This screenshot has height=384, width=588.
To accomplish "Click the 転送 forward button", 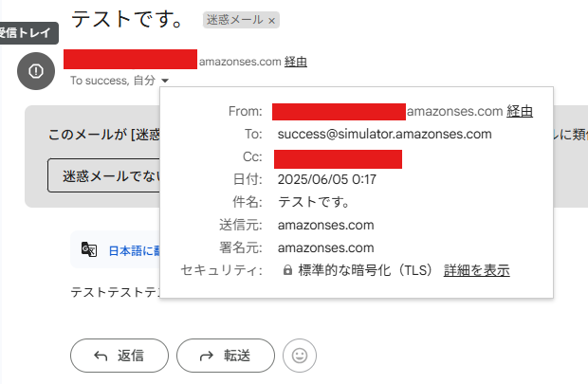I will click(226, 356).
